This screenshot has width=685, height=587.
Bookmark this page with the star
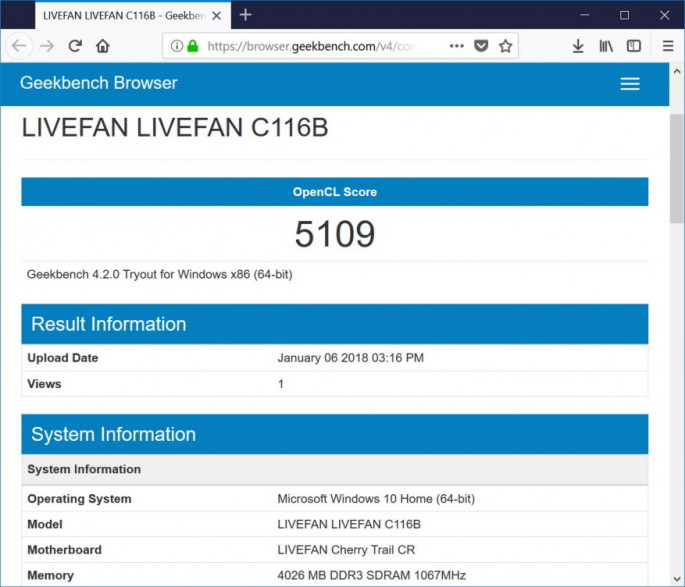pyautogui.click(x=505, y=45)
